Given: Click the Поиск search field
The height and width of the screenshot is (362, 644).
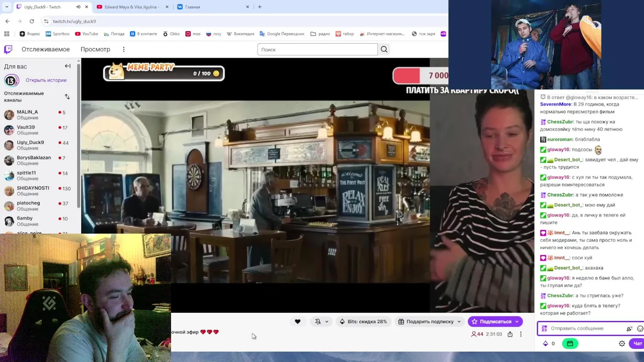Looking at the screenshot, I should pyautogui.click(x=317, y=49).
